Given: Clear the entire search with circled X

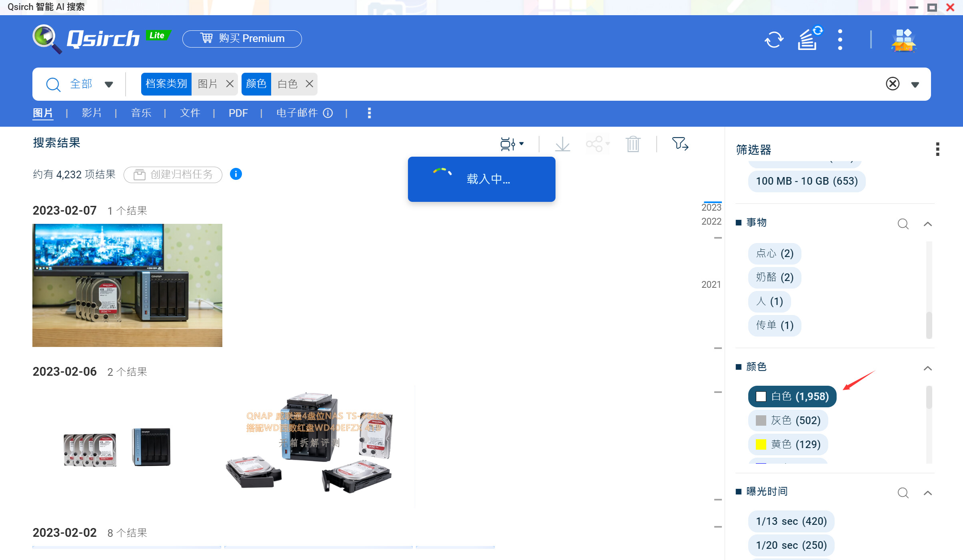Looking at the screenshot, I should (x=892, y=84).
